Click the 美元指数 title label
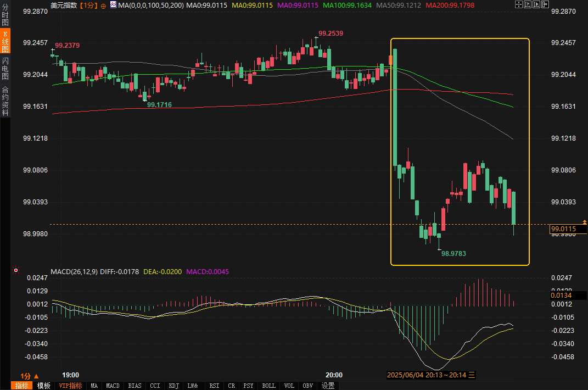The width and height of the screenshot is (588, 390). click(64, 5)
